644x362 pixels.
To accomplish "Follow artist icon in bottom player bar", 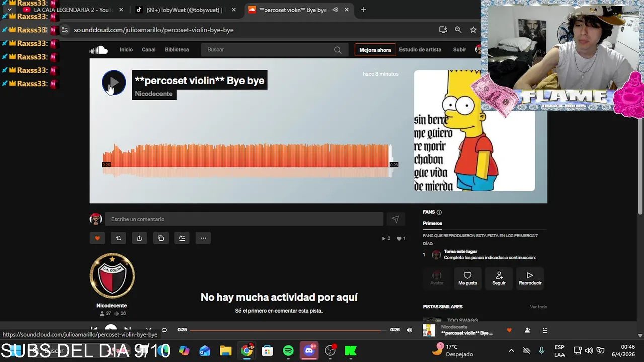I will [527, 330].
